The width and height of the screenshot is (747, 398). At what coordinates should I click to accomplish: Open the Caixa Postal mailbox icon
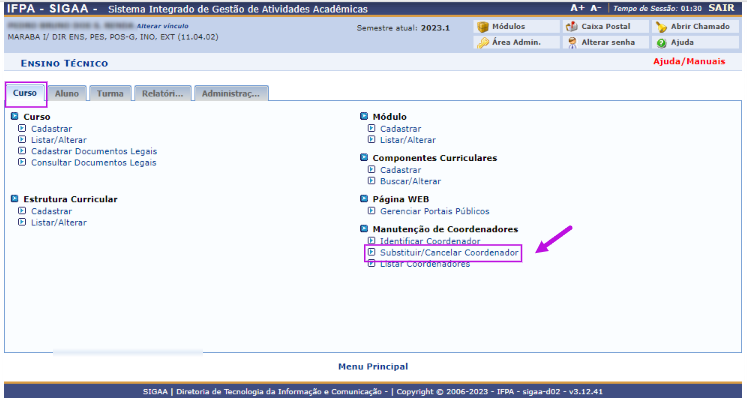tap(572, 27)
